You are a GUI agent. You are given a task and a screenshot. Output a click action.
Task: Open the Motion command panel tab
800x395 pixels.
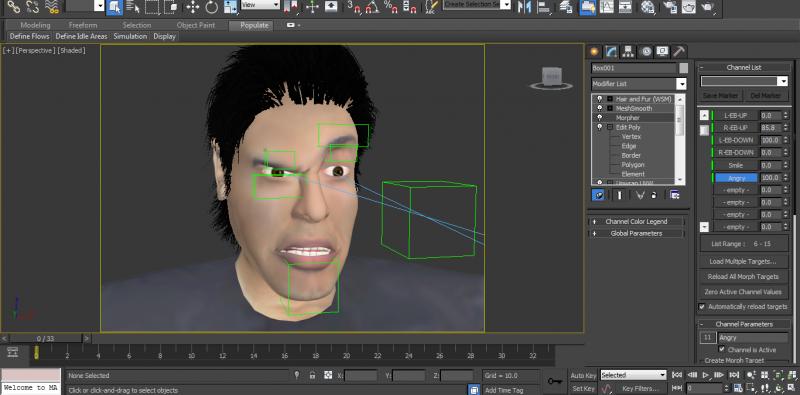click(646, 51)
